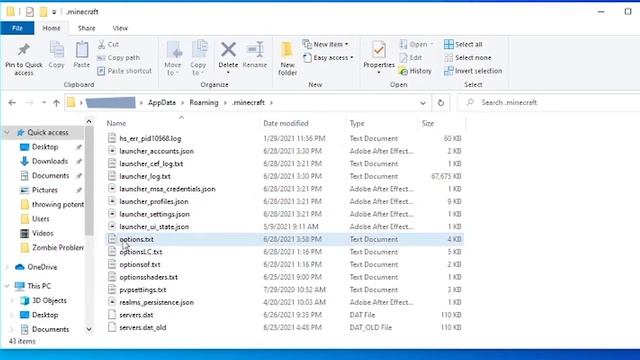Click navigation pane scroll down arrow

point(89,329)
